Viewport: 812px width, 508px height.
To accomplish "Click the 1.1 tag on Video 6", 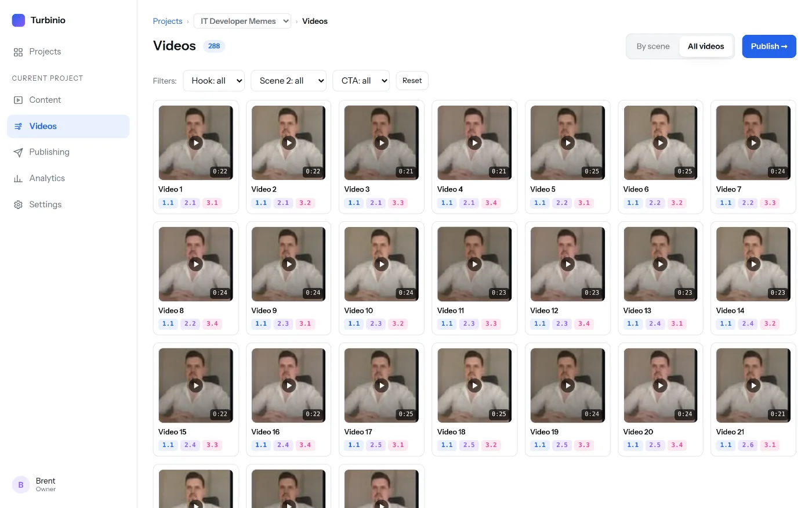I will (633, 203).
